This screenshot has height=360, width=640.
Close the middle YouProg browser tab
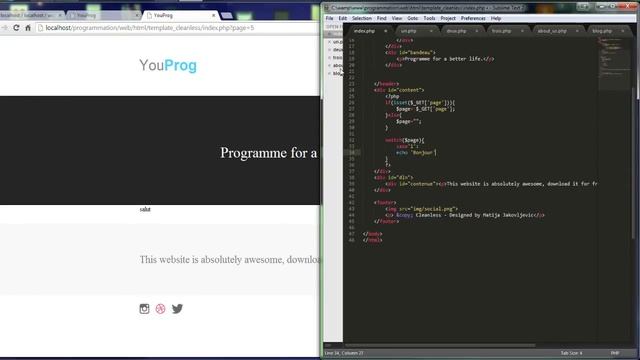[137, 16]
